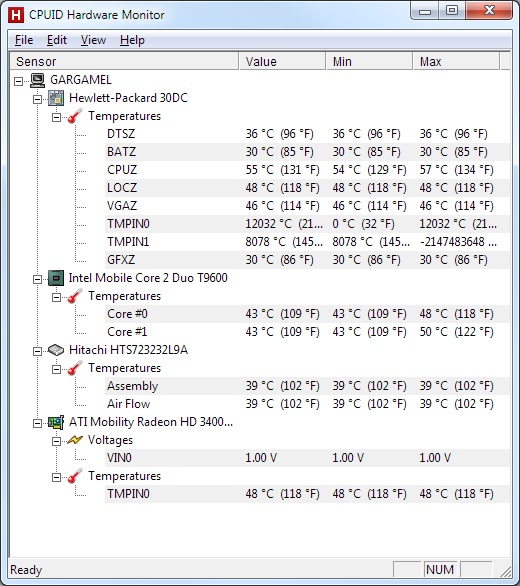Click the Min column header
This screenshot has width=520, height=586.
(x=369, y=61)
